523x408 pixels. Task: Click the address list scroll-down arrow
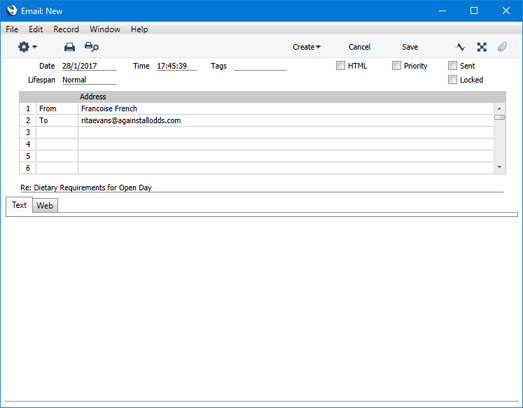tap(499, 167)
